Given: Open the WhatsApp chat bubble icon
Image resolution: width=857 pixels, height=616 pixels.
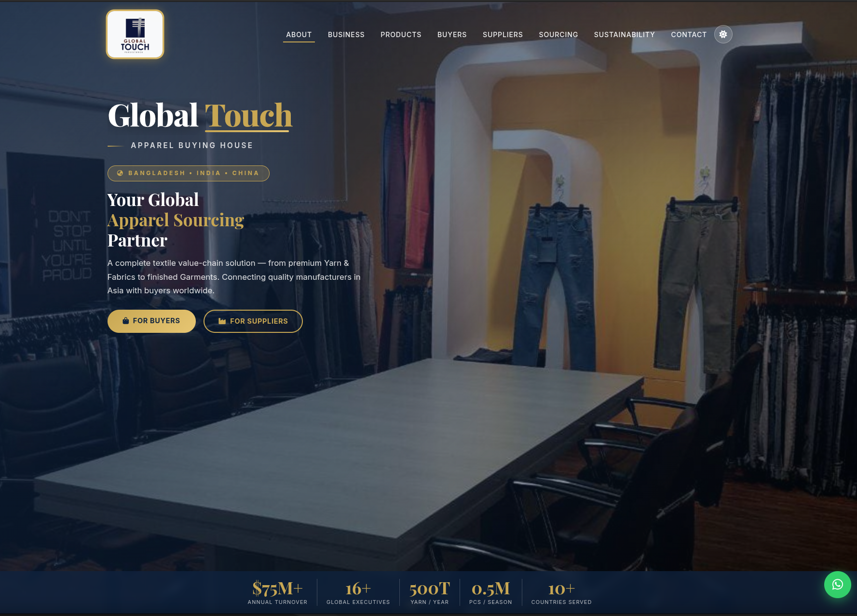Looking at the screenshot, I should 838,585.
